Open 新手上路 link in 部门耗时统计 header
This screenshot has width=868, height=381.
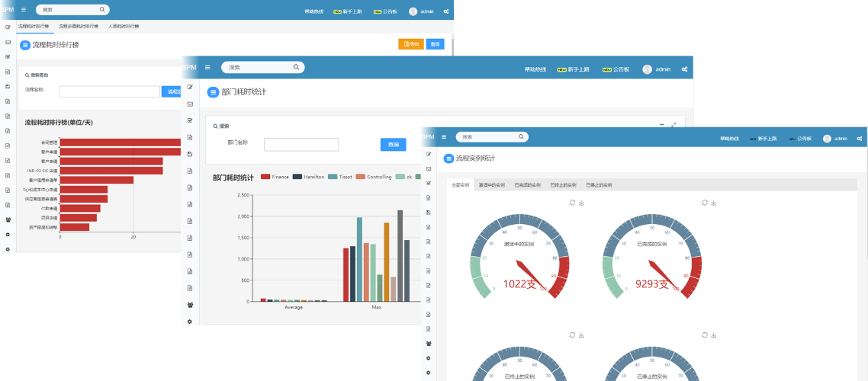coord(573,69)
